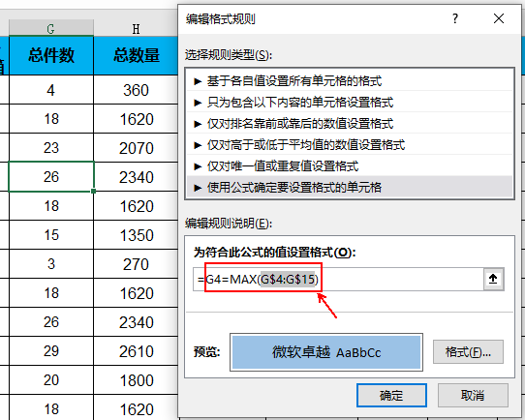Confirm with the 确定 button

tap(391, 395)
